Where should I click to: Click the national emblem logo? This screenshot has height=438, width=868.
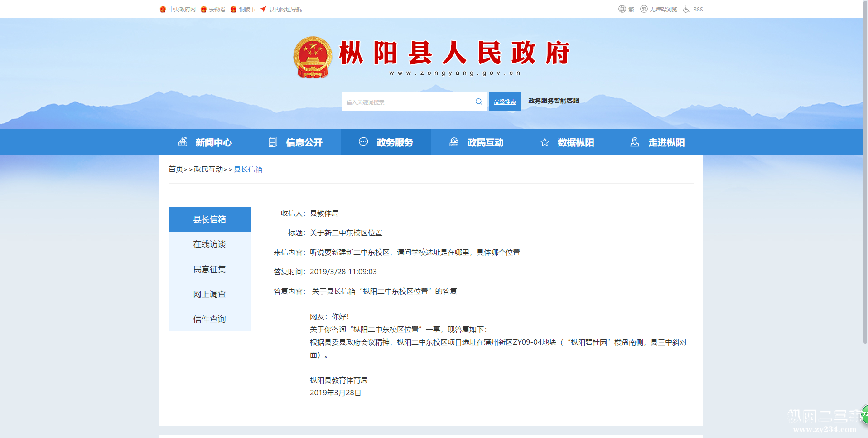(313, 57)
